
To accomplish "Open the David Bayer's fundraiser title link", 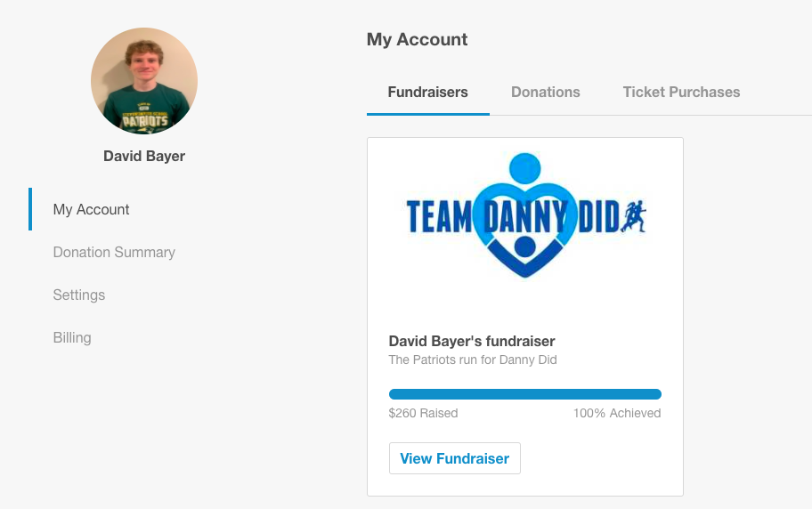I will (472, 341).
